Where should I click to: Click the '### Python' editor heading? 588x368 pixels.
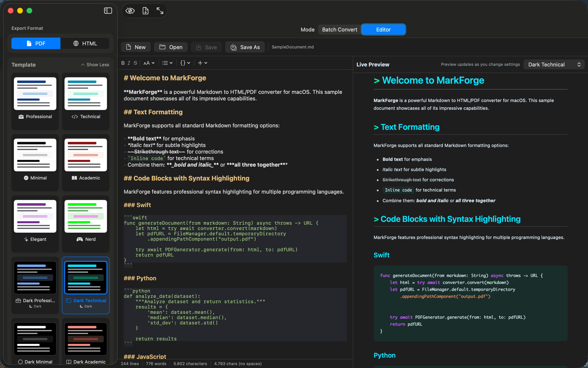point(140,278)
